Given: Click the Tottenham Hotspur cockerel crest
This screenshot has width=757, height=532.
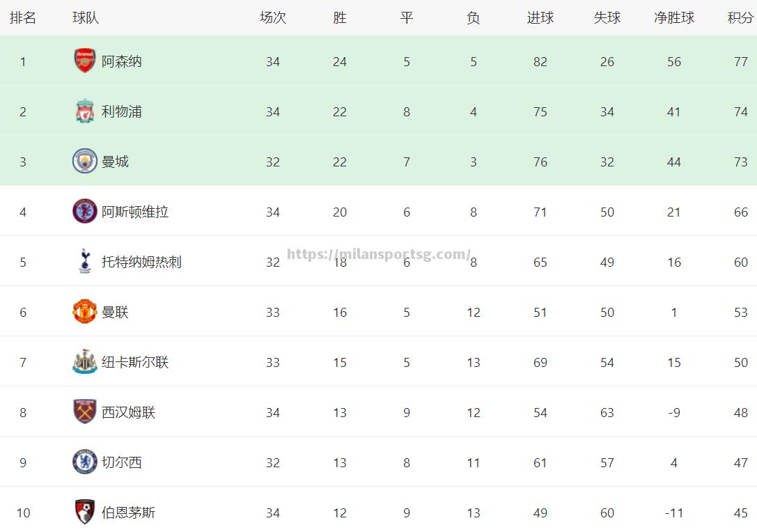Looking at the screenshot, I should 85,262.
